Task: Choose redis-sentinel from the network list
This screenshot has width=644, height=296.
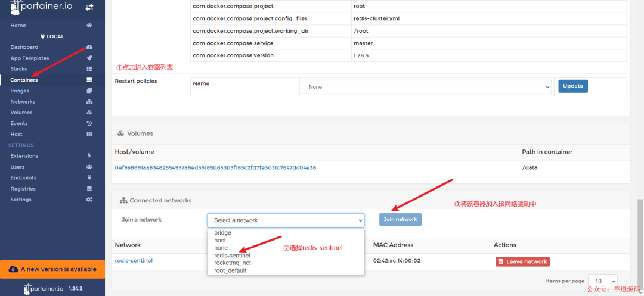Action: (232, 256)
